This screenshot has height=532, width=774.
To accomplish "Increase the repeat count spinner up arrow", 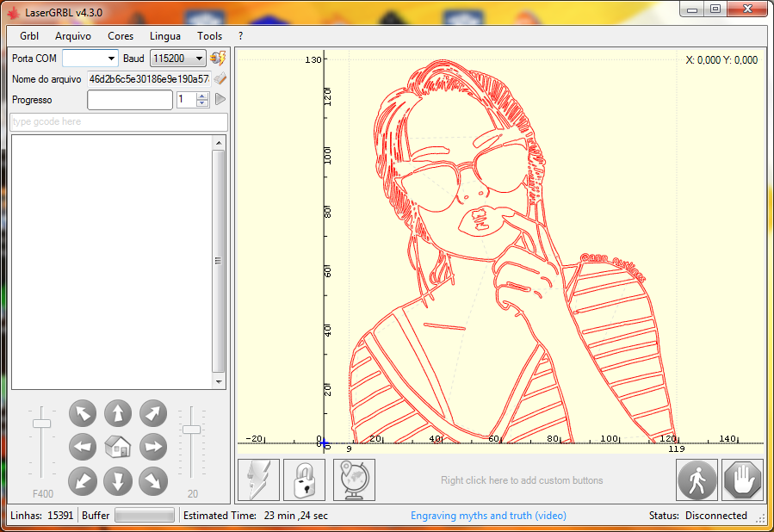I will [201, 96].
